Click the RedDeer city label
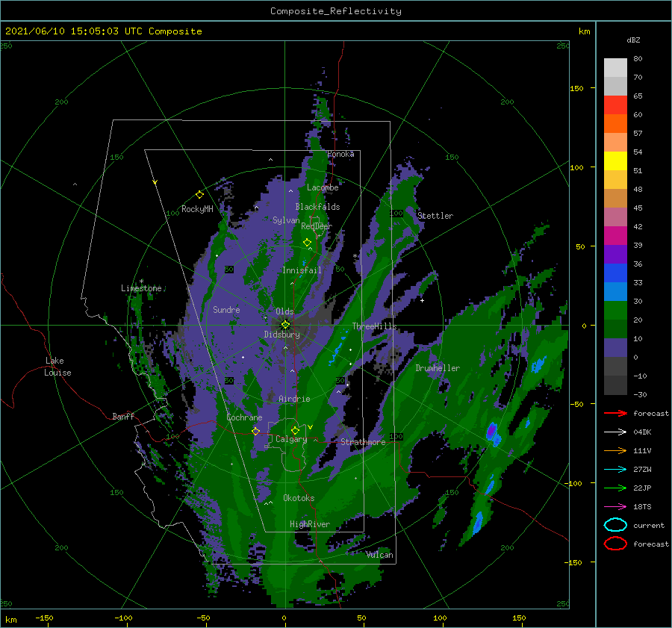This screenshot has height=628, width=672. pyautogui.click(x=317, y=226)
